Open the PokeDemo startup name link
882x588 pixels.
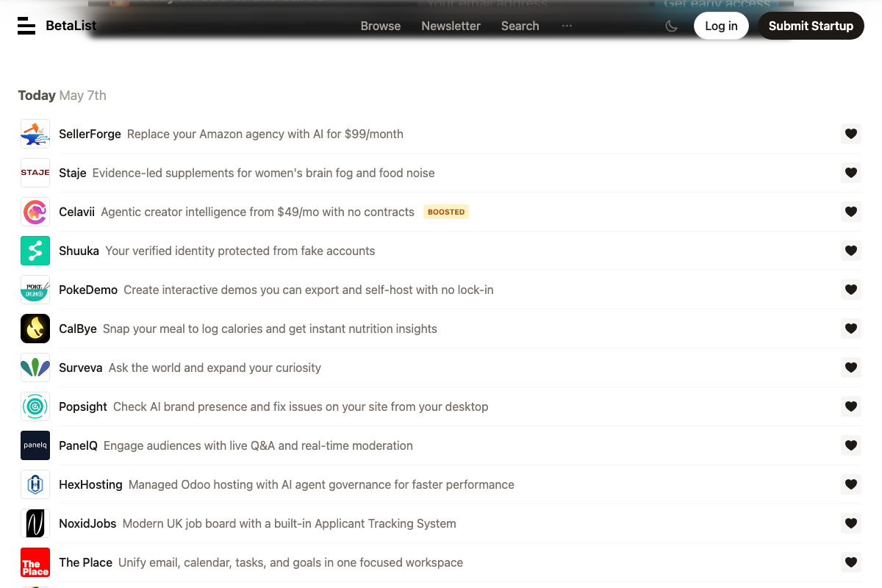click(x=88, y=290)
